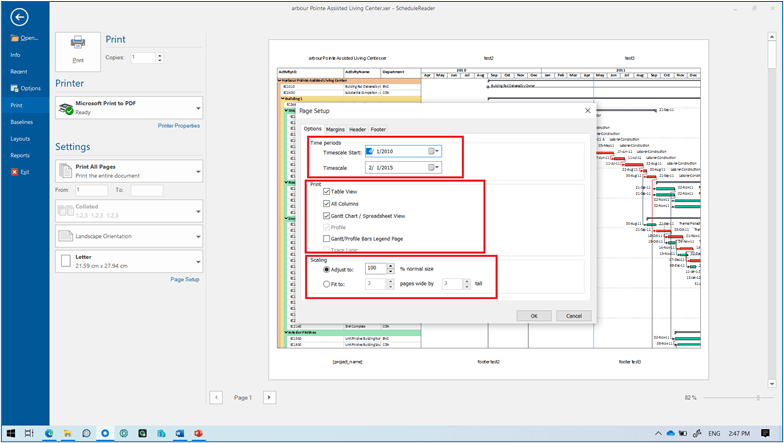Click the OK button in Page Setup

(x=533, y=315)
